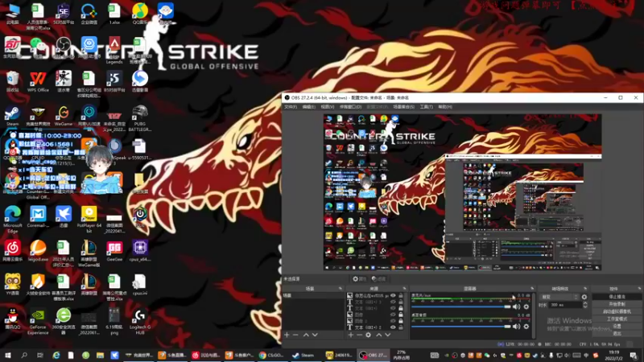The image size is (644, 362).
Task: Launch WeGame desktop shortcut
Action: coord(64,116)
